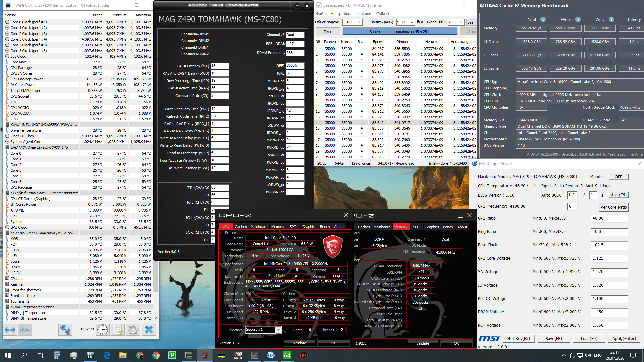The image size is (644, 362).
Task: Toggle Monitor OFF button in Dragon Power
Action: pos(618,177)
